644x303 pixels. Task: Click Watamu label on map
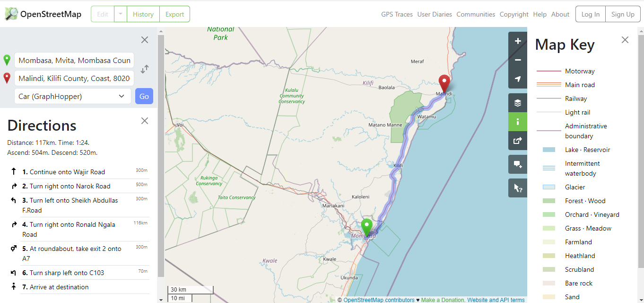427,116
